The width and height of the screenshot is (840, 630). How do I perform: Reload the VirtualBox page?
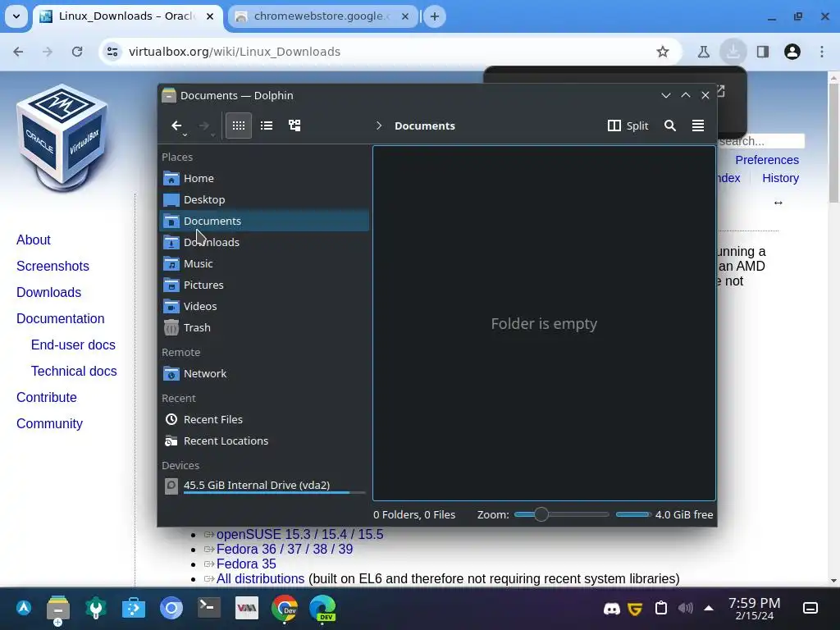77,52
